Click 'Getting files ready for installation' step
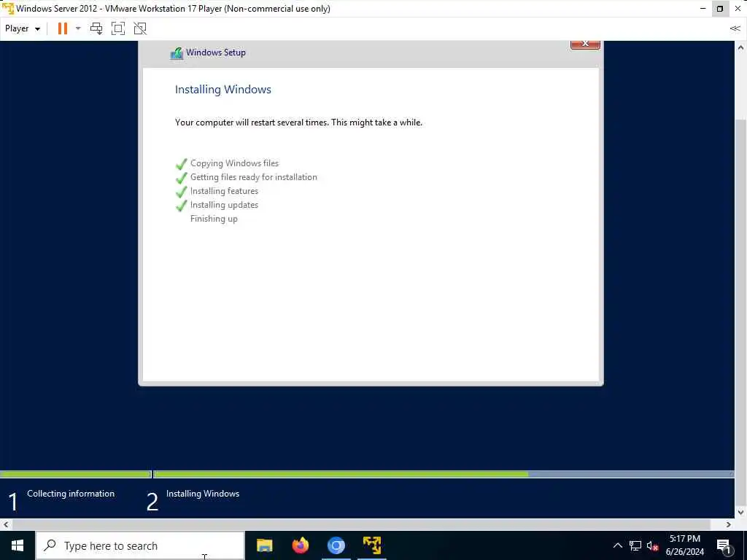The height and width of the screenshot is (560, 747). click(x=253, y=177)
